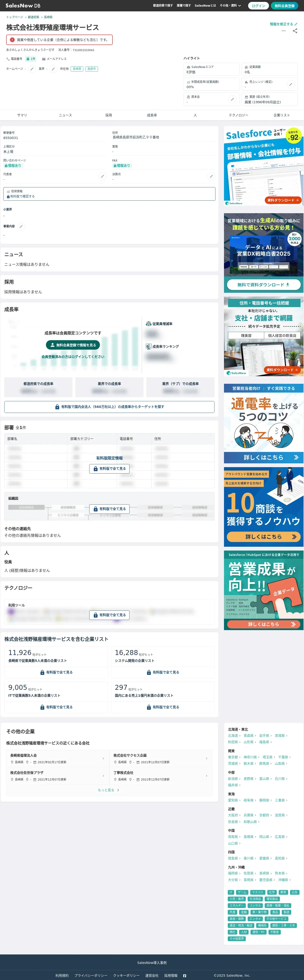Click 情報を修正する link
This screenshot has height=980, width=304.
[282, 24]
